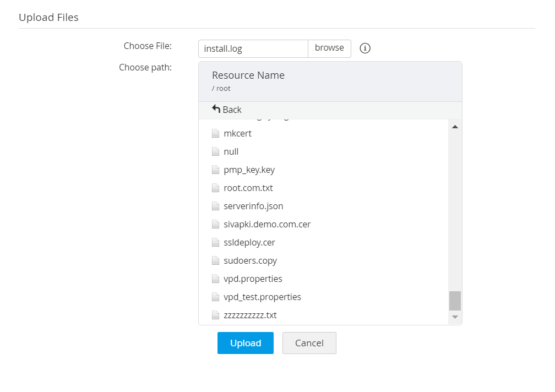
Task: Click the info icon beside browse
Action: [365, 48]
